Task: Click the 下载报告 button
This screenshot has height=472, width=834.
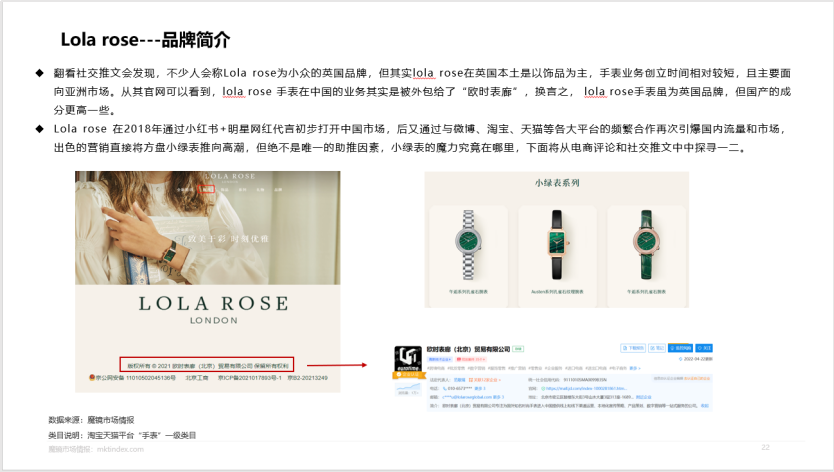Action: (633, 348)
